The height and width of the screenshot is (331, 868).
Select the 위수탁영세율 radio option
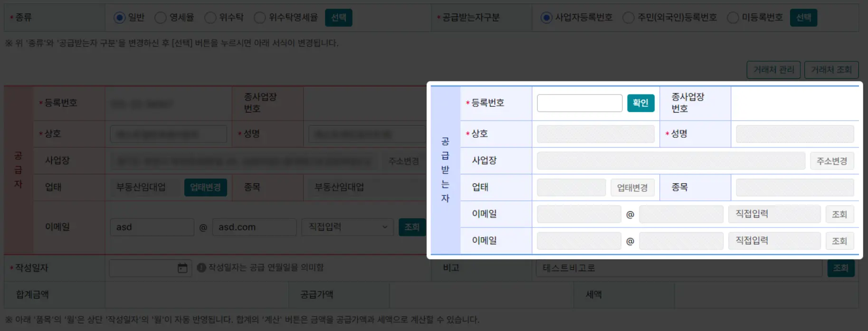pos(259,18)
